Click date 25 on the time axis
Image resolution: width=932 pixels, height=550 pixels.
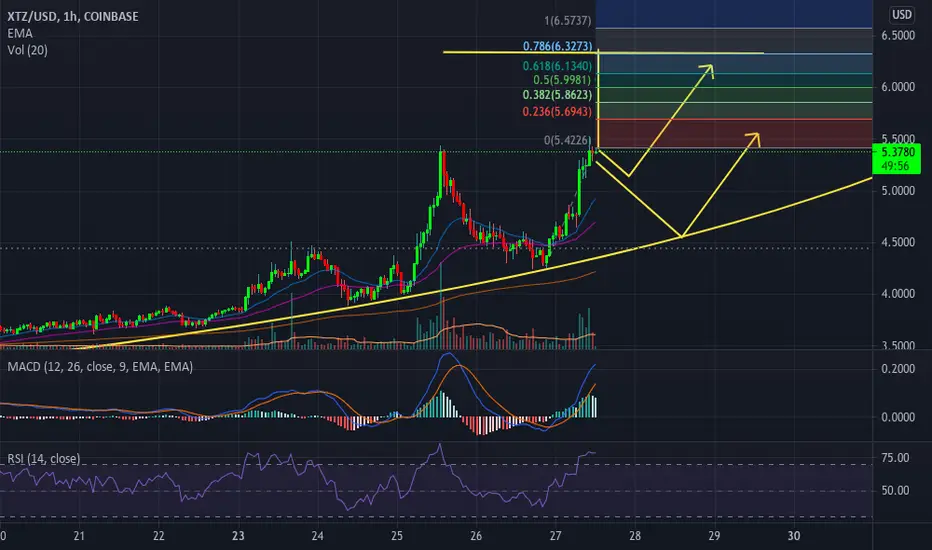pos(397,536)
